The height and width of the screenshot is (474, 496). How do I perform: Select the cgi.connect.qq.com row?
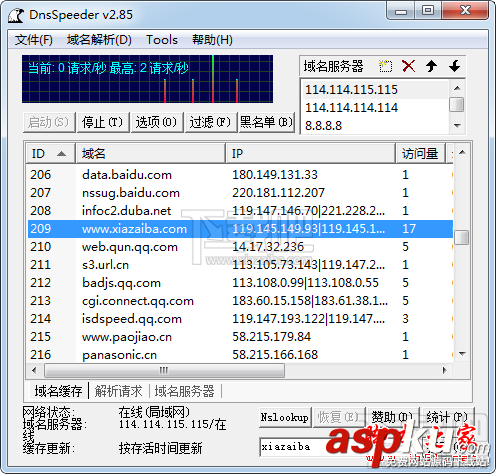[240, 301]
